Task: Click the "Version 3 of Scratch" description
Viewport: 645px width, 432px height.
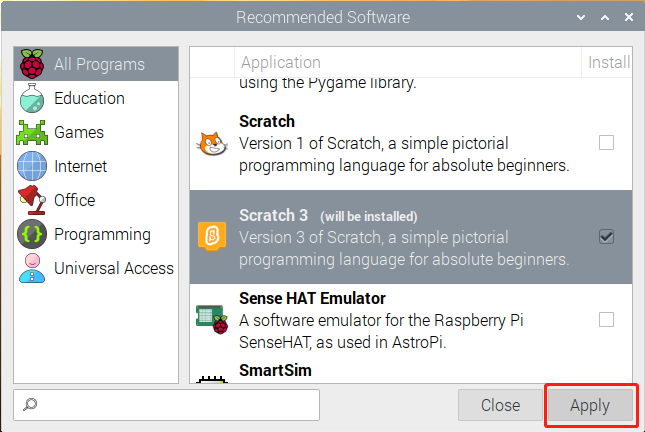Action: click(x=404, y=248)
